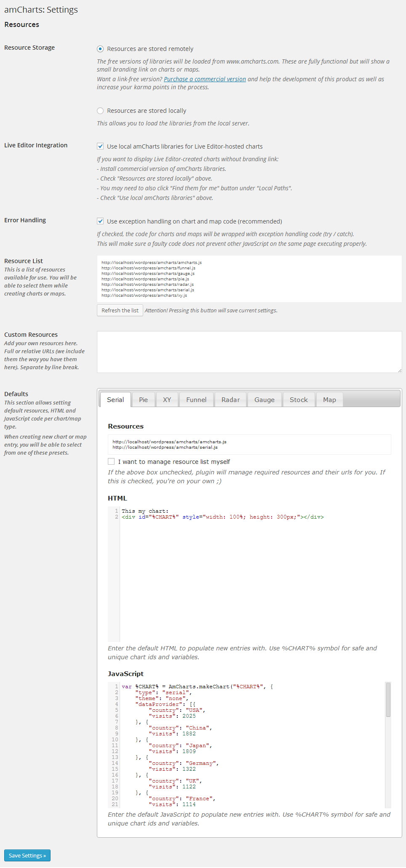Viewport: 406px width, 868px height.
Task: Click the radar.js URL in Resource List
Action: 147,285
